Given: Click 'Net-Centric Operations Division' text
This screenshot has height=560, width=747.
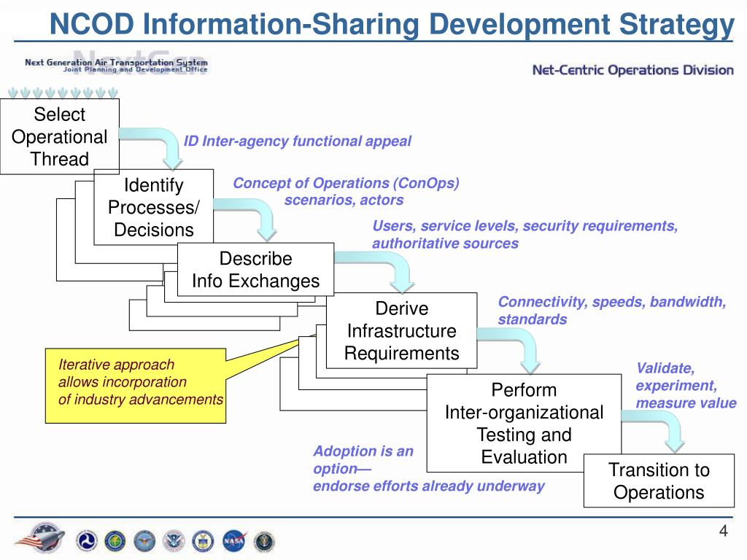Looking at the screenshot, I should pyautogui.click(x=632, y=70).
